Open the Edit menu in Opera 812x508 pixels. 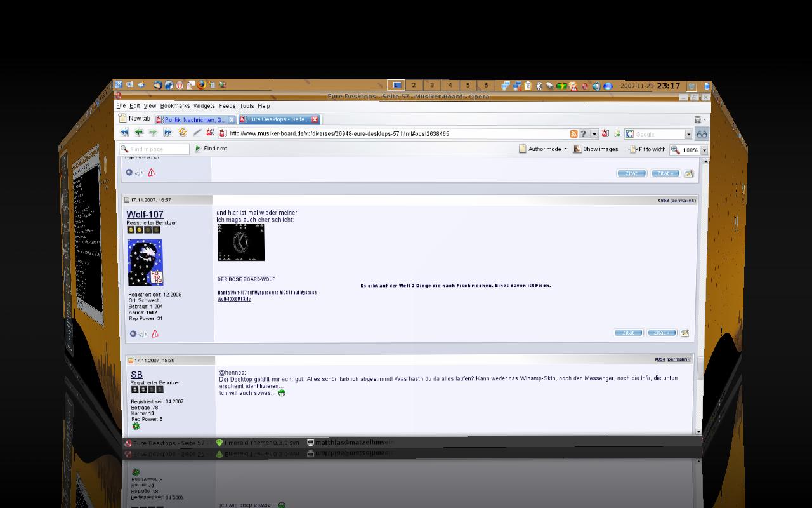(134, 106)
